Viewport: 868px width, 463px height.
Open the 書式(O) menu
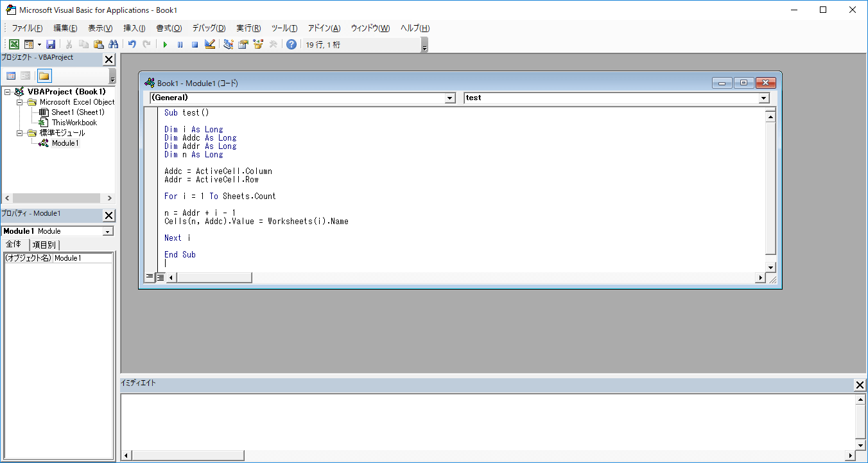(169, 28)
